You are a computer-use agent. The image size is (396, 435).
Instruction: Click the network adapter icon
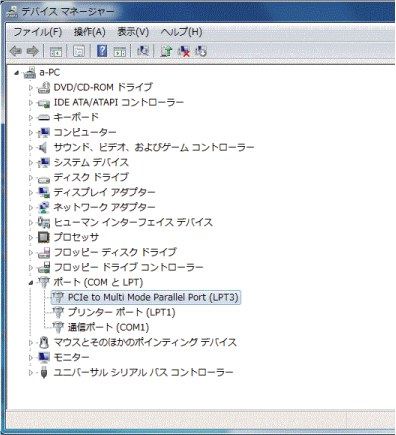click(x=44, y=207)
